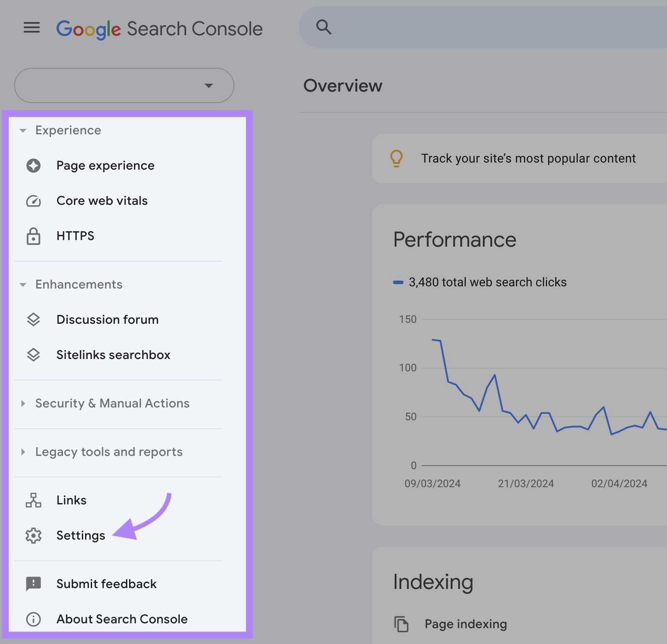Select the Sitelinks searchbox icon
667x644 pixels.
tap(33, 355)
